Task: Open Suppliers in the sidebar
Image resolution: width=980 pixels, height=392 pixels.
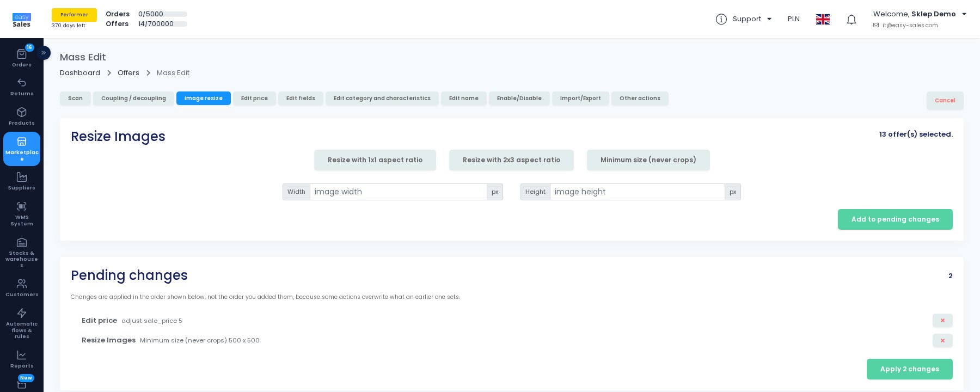Action: click(x=22, y=181)
